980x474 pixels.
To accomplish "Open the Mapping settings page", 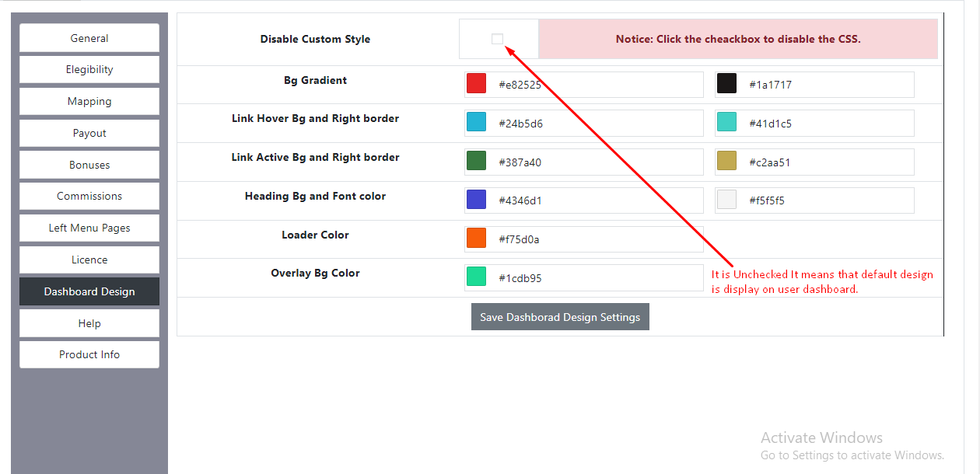I will click(x=89, y=101).
